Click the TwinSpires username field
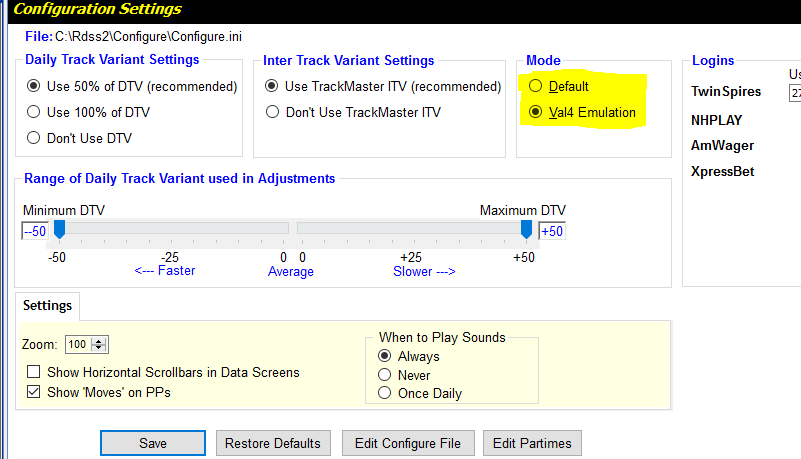The width and height of the screenshot is (801, 459). (x=795, y=93)
